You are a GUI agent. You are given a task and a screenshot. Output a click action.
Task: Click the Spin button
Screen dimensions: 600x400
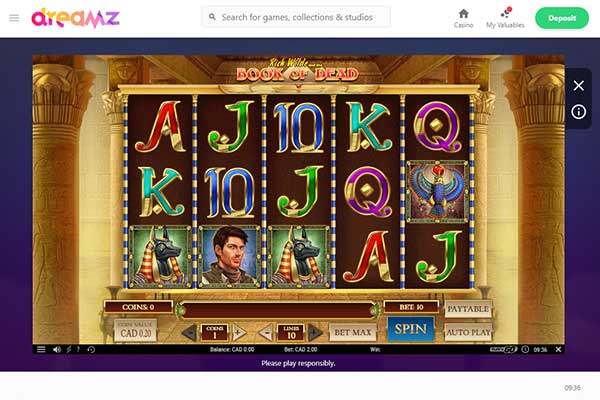click(411, 329)
